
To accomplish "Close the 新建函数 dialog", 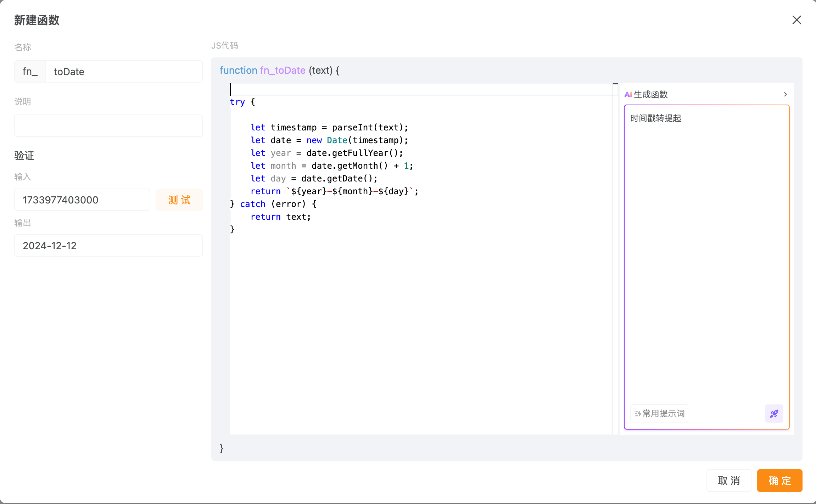I will (797, 20).
